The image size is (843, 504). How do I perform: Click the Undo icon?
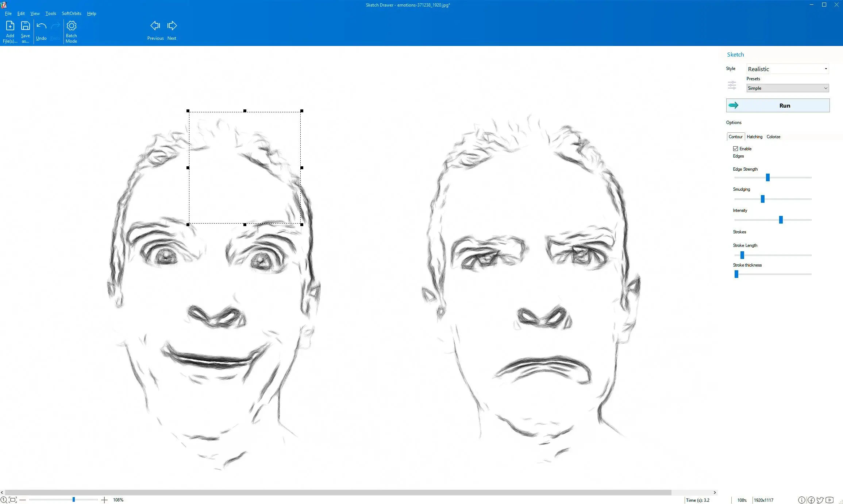tap(42, 25)
